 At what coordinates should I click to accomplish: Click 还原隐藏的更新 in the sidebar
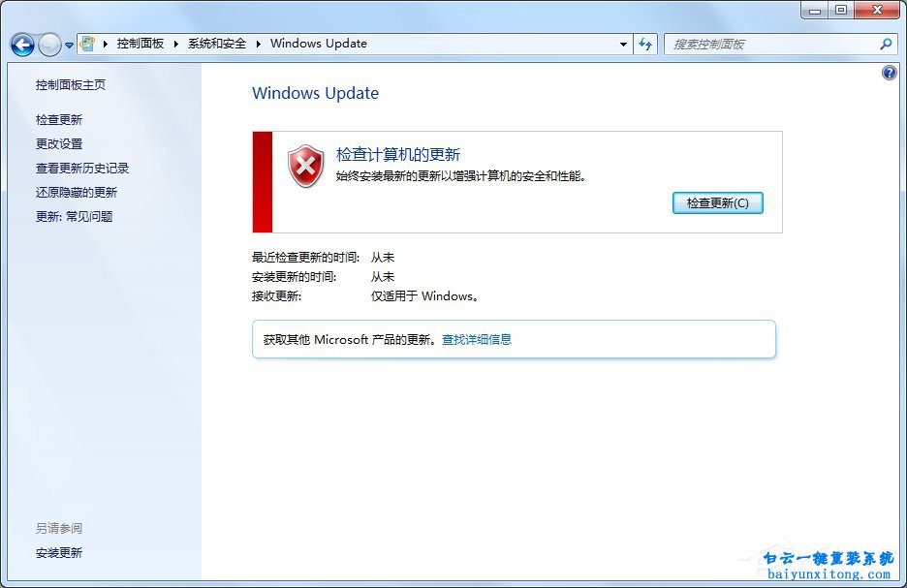pos(77,193)
